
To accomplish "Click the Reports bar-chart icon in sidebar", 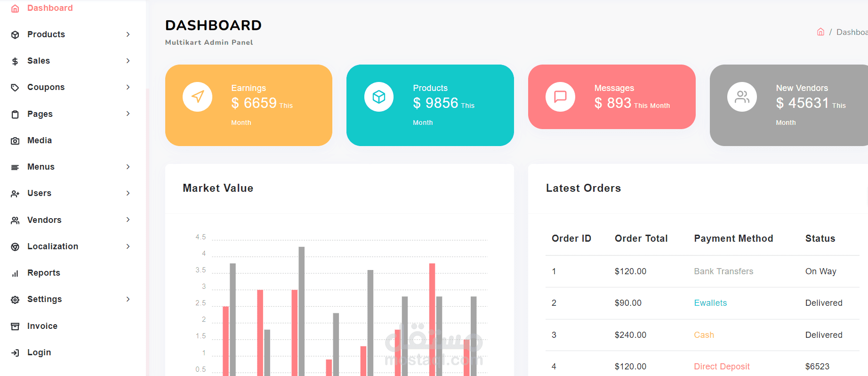I will pyautogui.click(x=15, y=273).
